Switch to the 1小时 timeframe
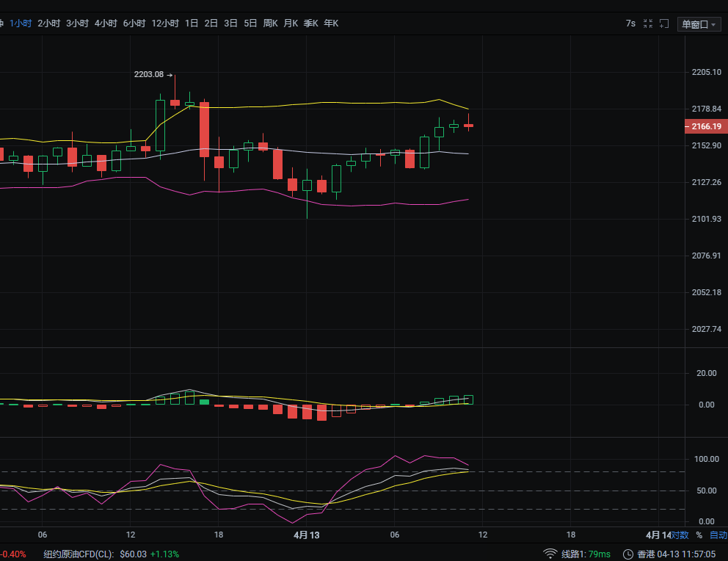The height and width of the screenshot is (561, 728). click(21, 23)
